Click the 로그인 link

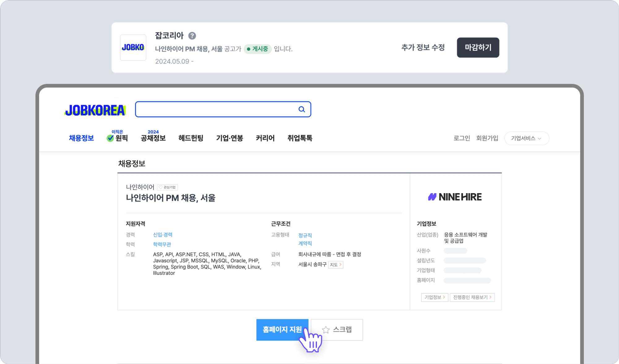[x=462, y=138]
